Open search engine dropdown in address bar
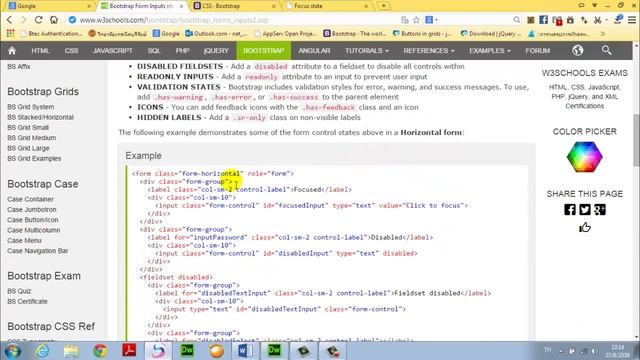This screenshot has width=640, height=360. tap(431, 20)
